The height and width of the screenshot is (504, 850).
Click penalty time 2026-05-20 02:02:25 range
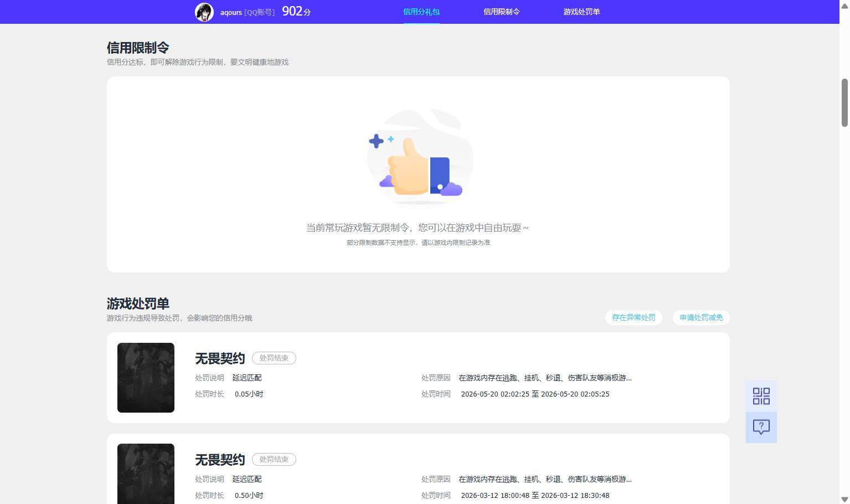(x=535, y=394)
